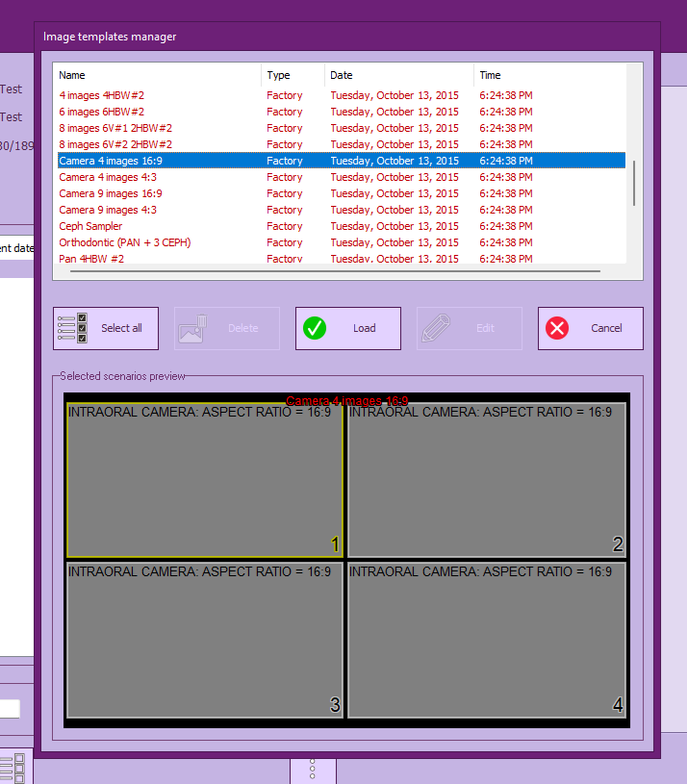Click the Type column header
The image size is (687, 784).
coord(293,75)
